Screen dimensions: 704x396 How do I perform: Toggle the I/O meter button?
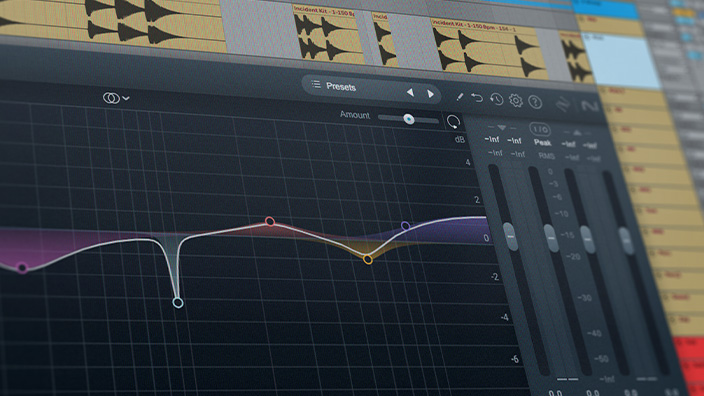click(x=540, y=130)
